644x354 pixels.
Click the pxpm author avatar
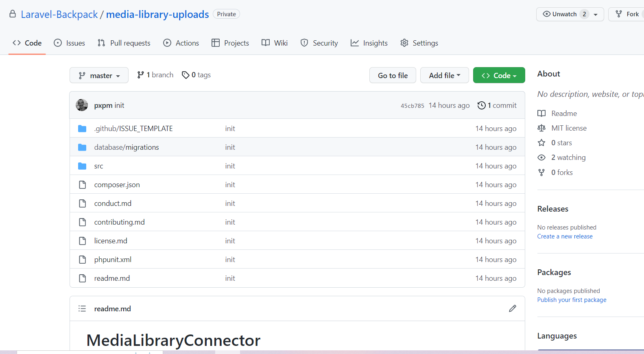(x=82, y=105)
